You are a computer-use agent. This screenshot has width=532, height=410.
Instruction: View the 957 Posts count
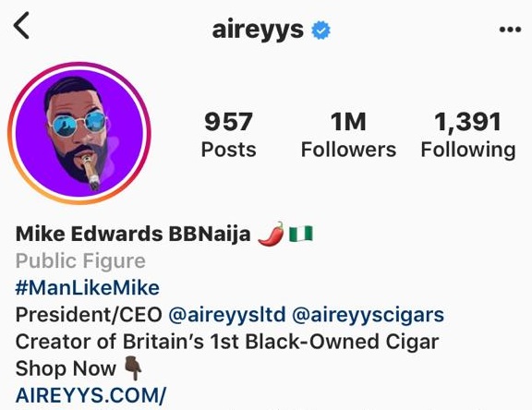coord(228,135)
